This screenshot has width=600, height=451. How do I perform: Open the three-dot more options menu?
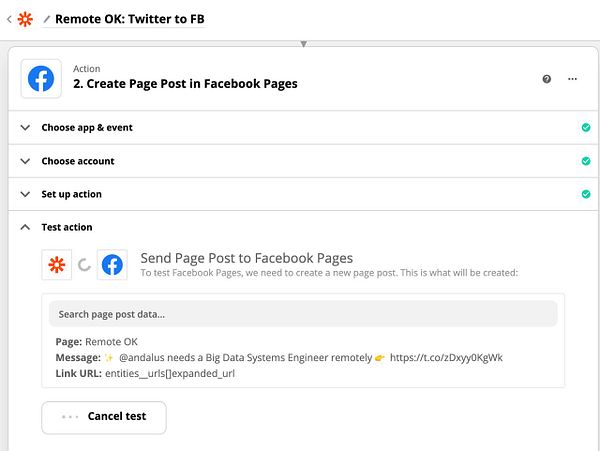(572, 79)
